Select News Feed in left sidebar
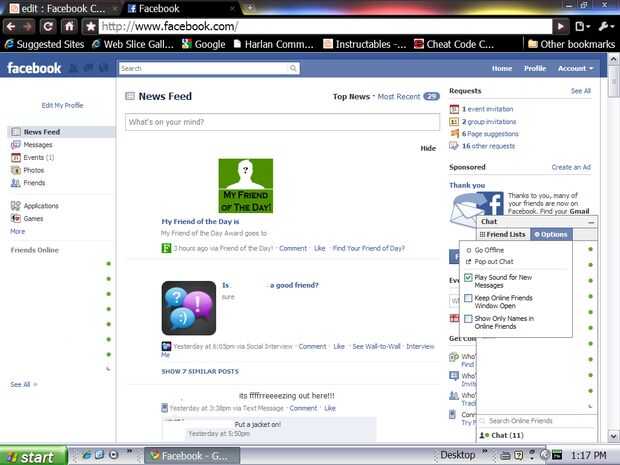 click(61, 132)
